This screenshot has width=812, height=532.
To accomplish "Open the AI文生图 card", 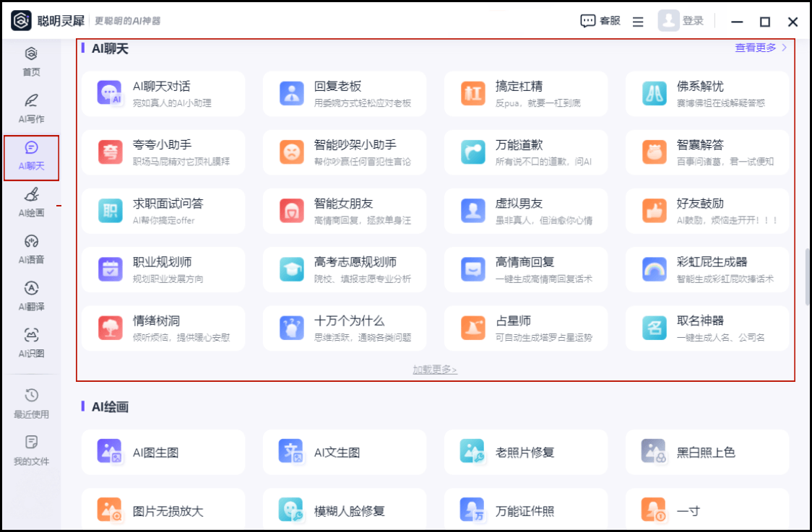I will pos(345,453).
